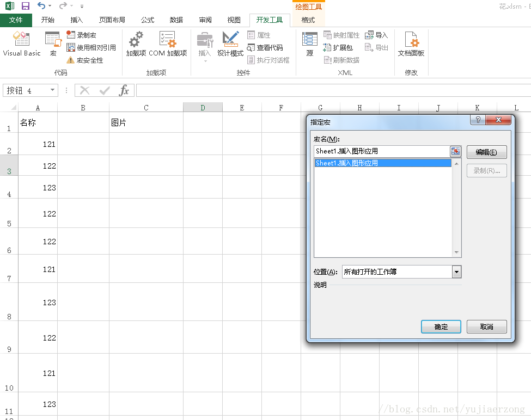Open the Visual Basic editor

[22, 44]
